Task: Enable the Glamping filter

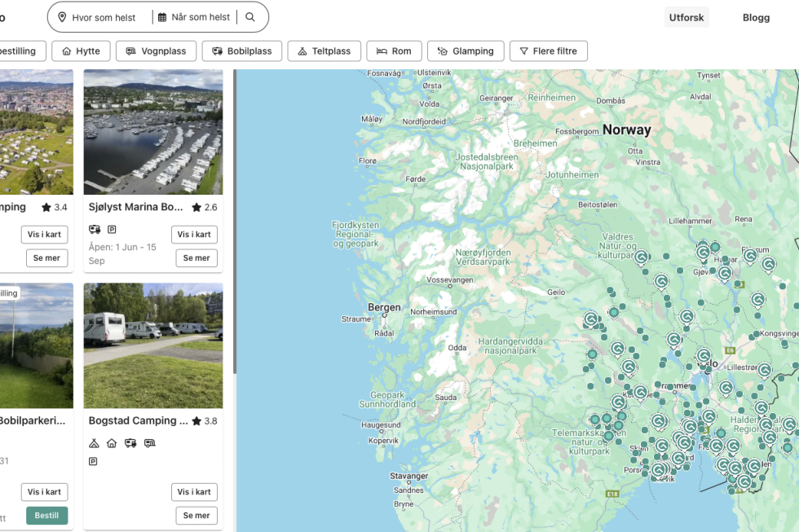Action: (x=466, y=51)
